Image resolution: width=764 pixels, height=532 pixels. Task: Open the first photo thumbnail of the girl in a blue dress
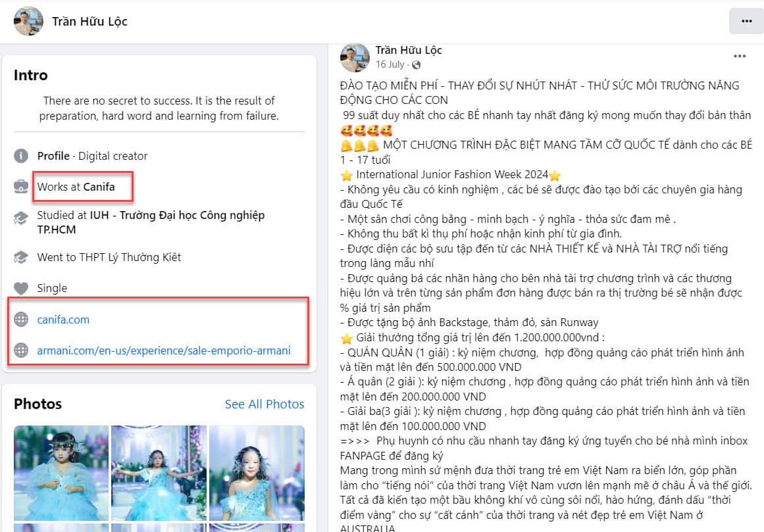pyautogui.click(x=61, y=473)
